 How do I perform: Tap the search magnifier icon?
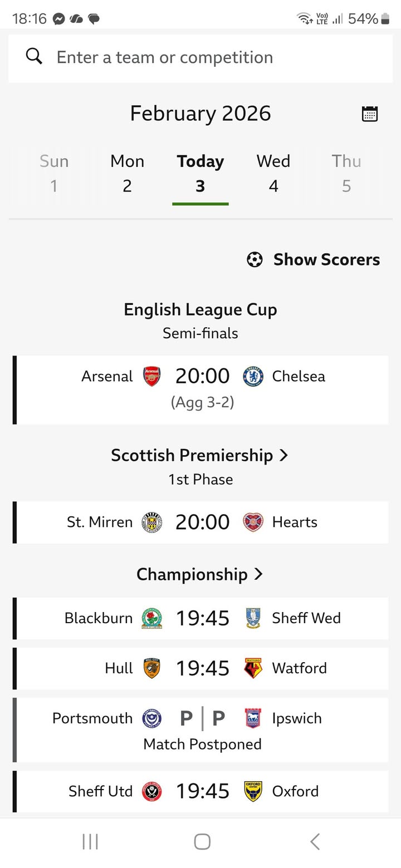coord(34,56)
